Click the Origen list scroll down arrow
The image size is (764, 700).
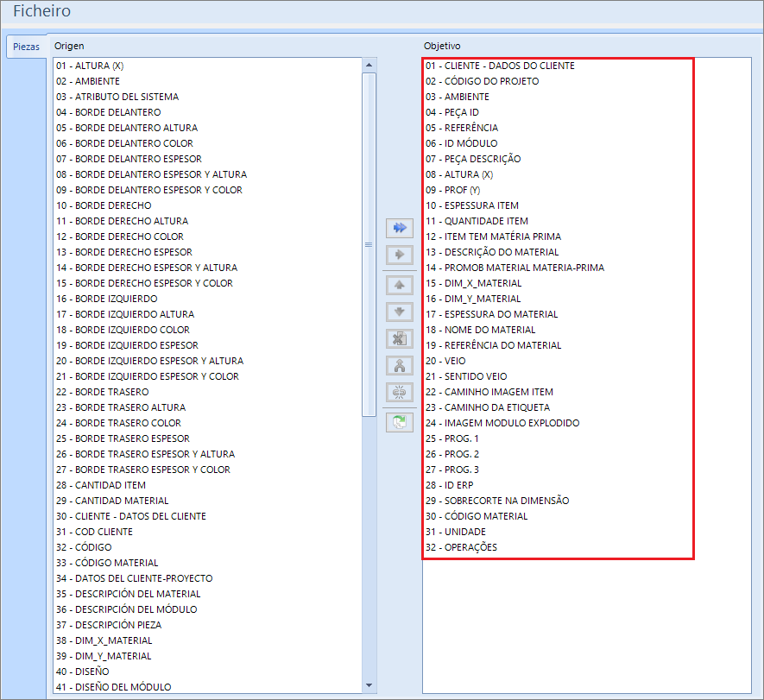tap(369, 685)
